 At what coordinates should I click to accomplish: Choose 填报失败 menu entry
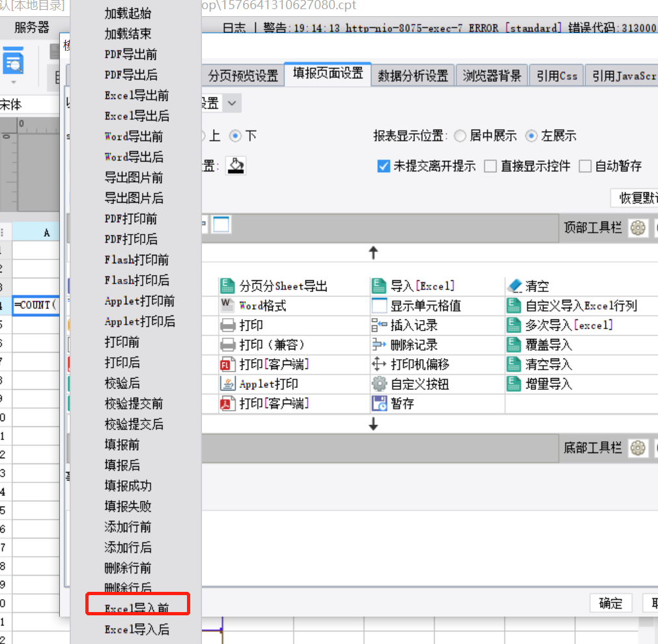click(x=128, y=506)
